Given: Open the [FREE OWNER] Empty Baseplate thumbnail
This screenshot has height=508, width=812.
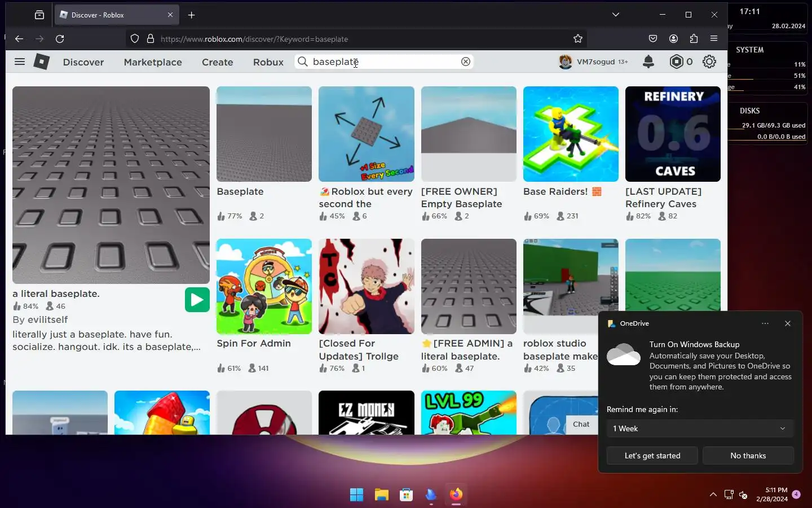Looking at the screenshot, I should click(x=469, y=134).
